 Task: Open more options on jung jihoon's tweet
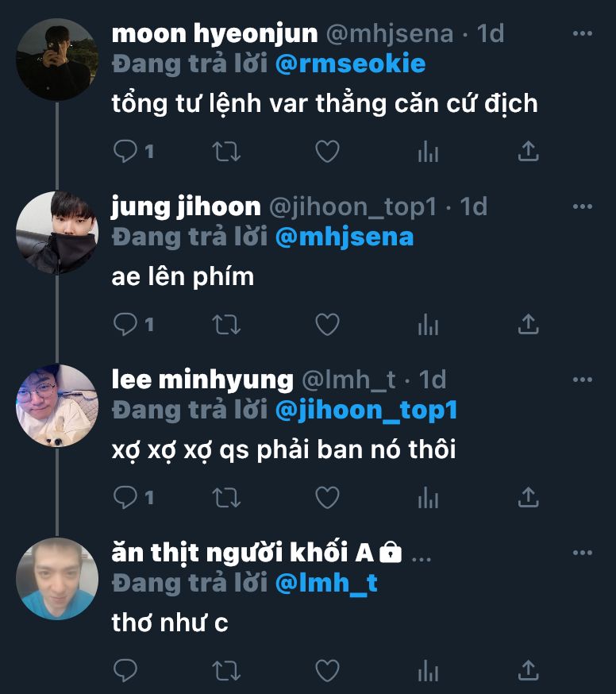point(583,207)
